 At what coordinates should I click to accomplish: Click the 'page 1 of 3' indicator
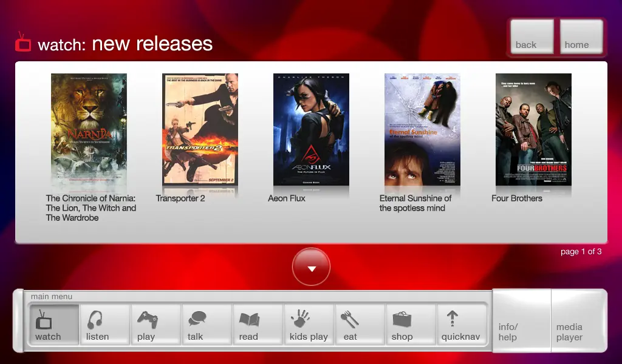tap(581, 252)
